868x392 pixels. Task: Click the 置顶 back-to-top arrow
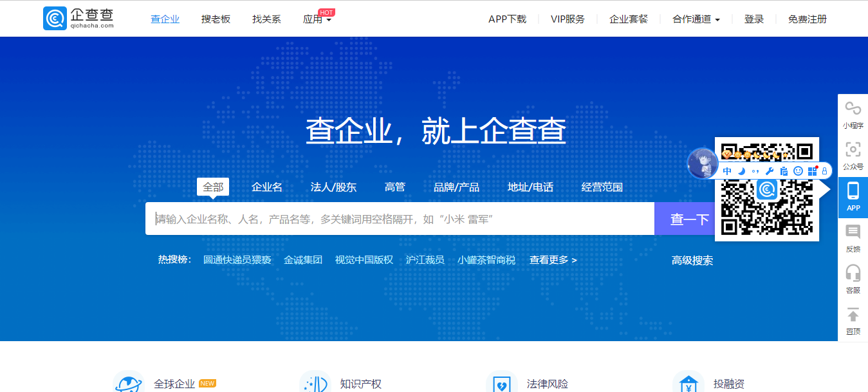pos(853,315)
